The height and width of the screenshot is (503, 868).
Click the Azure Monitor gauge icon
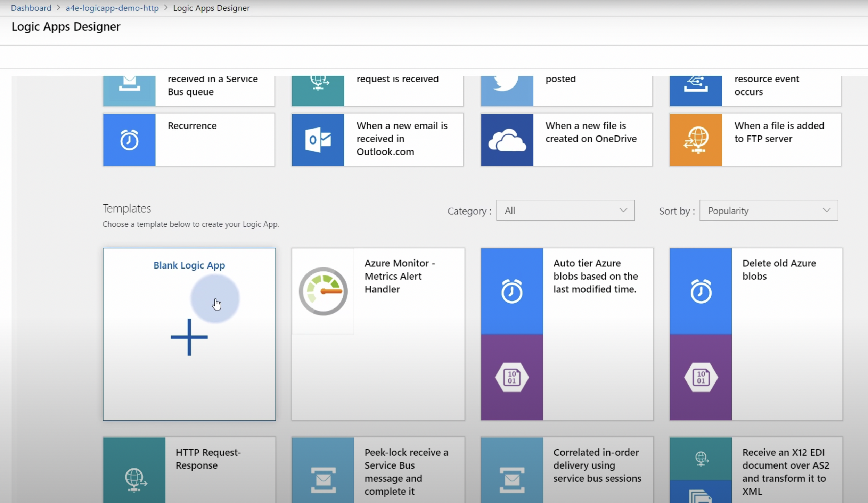point(323,291)
